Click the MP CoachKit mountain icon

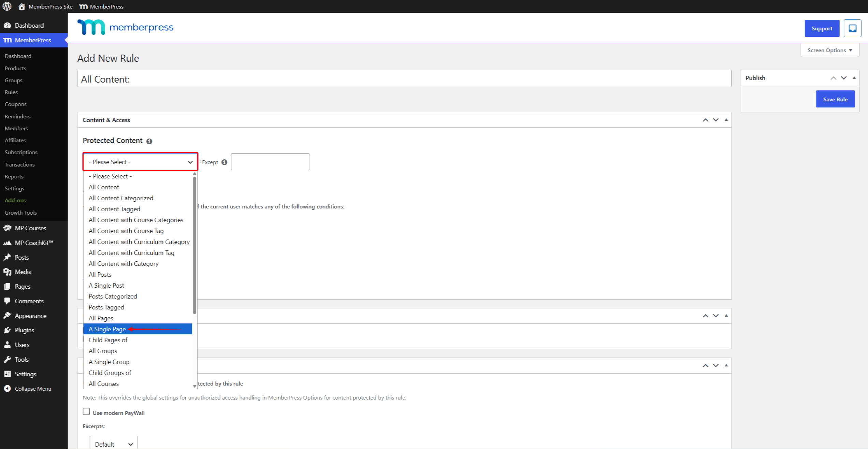coord(7,243)
